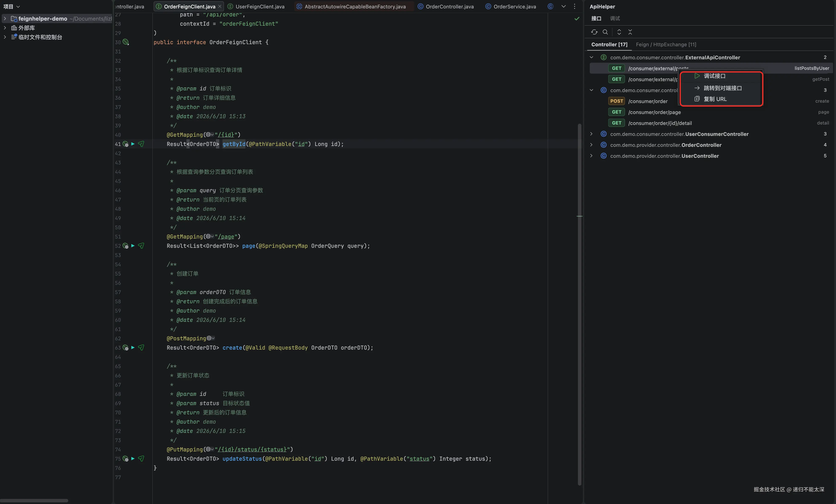Select GET /consumer/order/{id}/detail endpoint
The height and width of the screenshot is (504, 836).
tap(711, 123)
